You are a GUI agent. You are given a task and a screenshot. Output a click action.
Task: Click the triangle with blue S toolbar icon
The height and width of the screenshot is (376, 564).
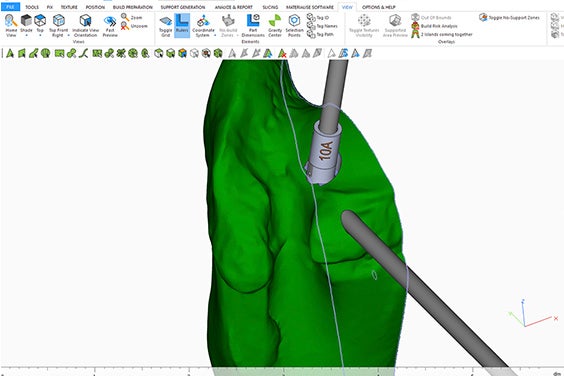point(344,54)
